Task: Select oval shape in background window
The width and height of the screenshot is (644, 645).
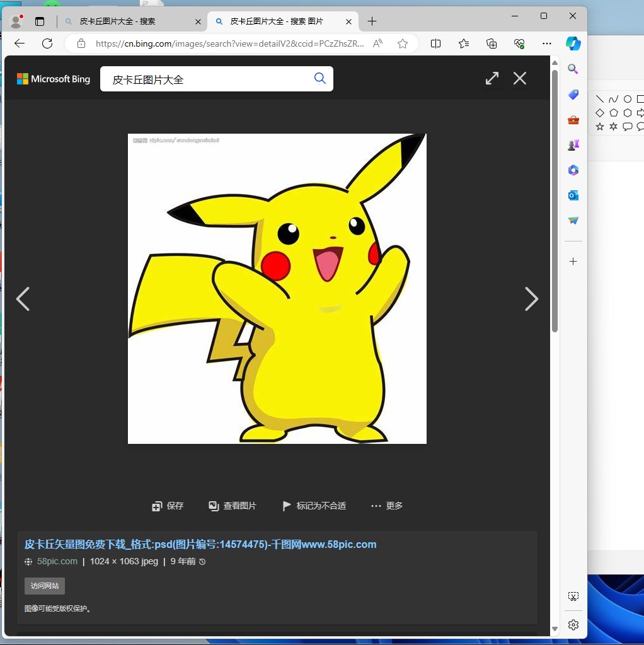Action: tap(627, 99)
